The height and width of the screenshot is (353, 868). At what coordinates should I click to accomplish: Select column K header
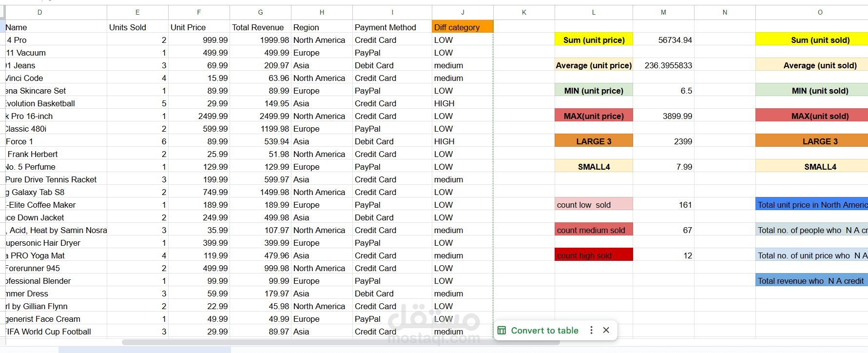pyautogui.click(x=524, y=12)
